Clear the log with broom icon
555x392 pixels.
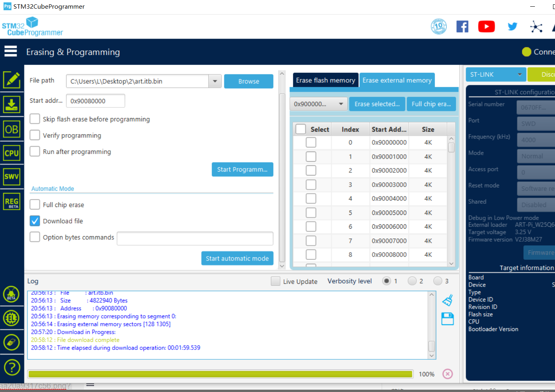click(448, 300)
